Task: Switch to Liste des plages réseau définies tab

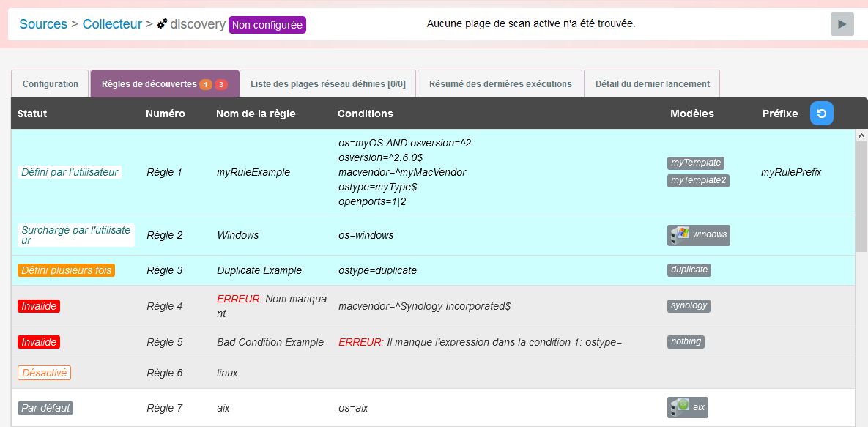Action: tap(327, 84)
